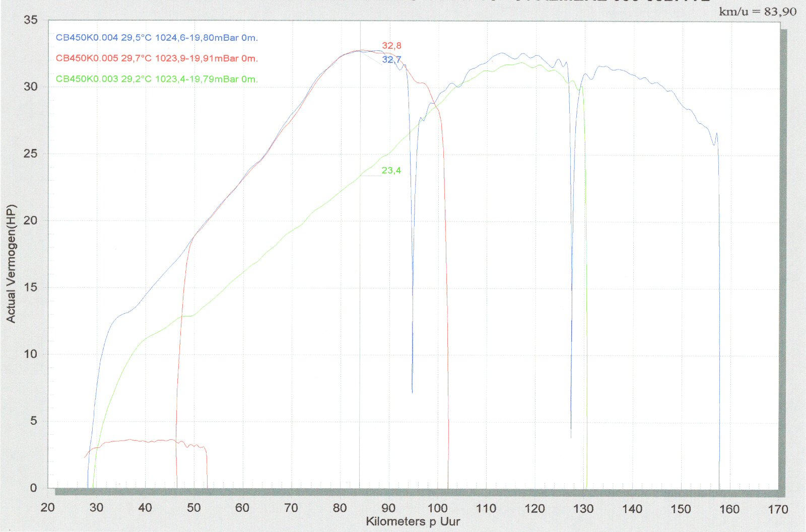Screen dimensions: 806x532
Task: Click the 130 tick label on the X-axis
Action: [x=583, y=509]
